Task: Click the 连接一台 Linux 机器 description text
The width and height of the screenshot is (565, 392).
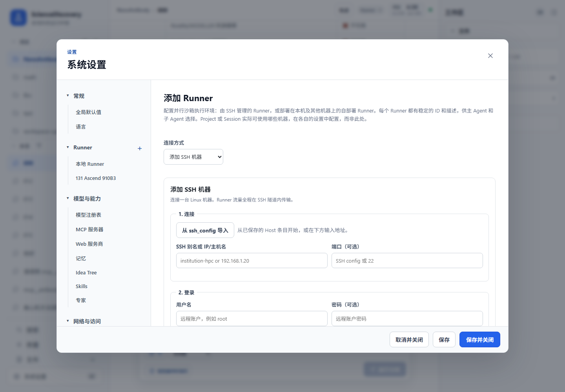Action: (x=232, y=200)
